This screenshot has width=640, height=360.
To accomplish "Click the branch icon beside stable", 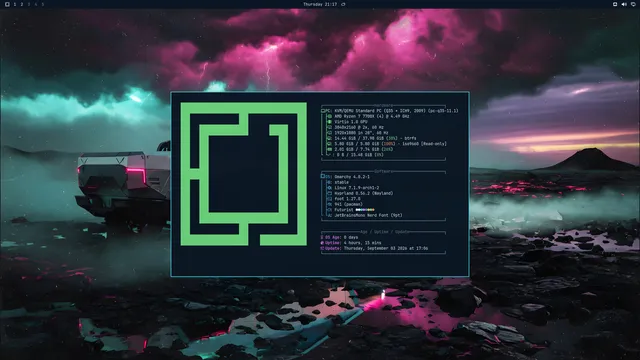I will click(329, 182).
